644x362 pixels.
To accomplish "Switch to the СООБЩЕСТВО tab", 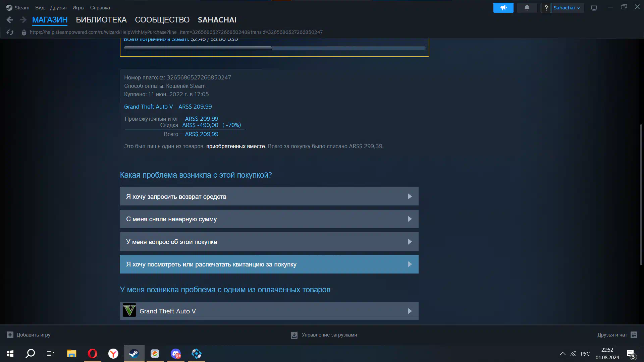I will point(162,20).
